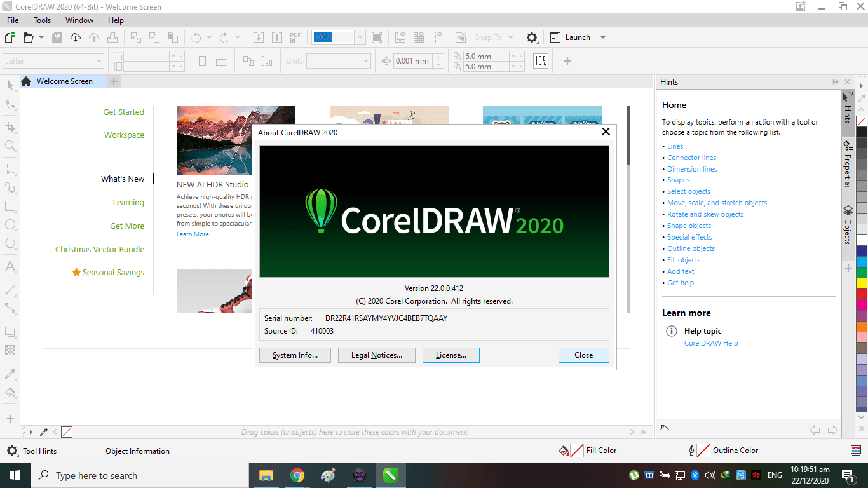Image resolution: width=868 pixels, height=488 pixels.
Task: Select the Color Eyedropper tool
Action: click(x=10, y=374)
